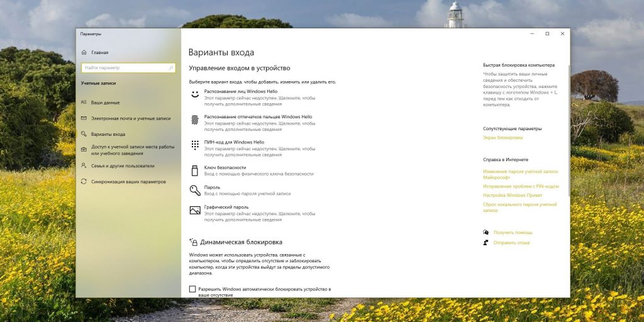Open Исправление проблем с PIN-кодом link
Viewport: 644px width, 322px height.
point(521,186)
